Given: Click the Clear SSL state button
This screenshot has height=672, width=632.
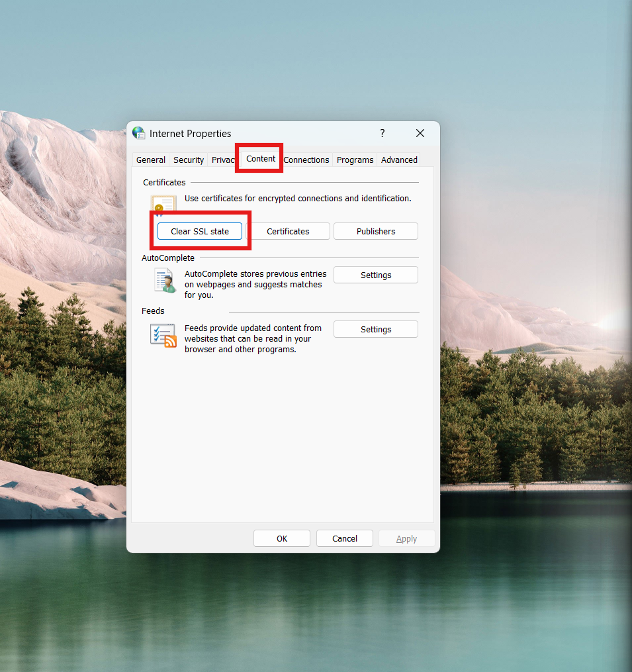Looking at the screenshot, I should tap(200, 232).
